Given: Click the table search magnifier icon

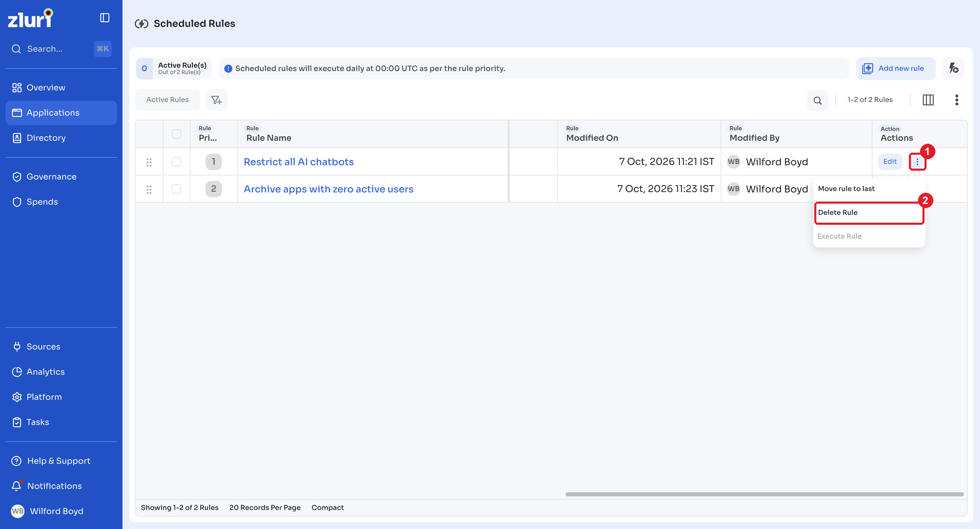Looking at the screenshot, I should [x=818, y=100].
